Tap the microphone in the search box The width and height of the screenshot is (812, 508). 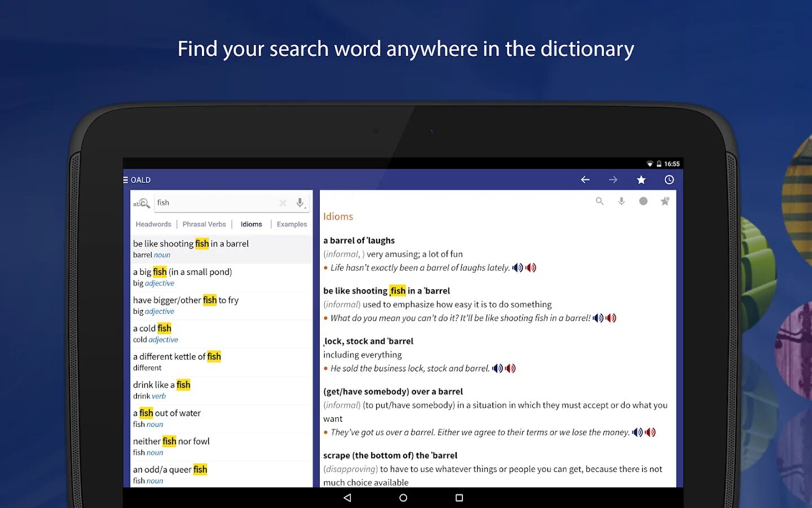[x=300, y=203]
